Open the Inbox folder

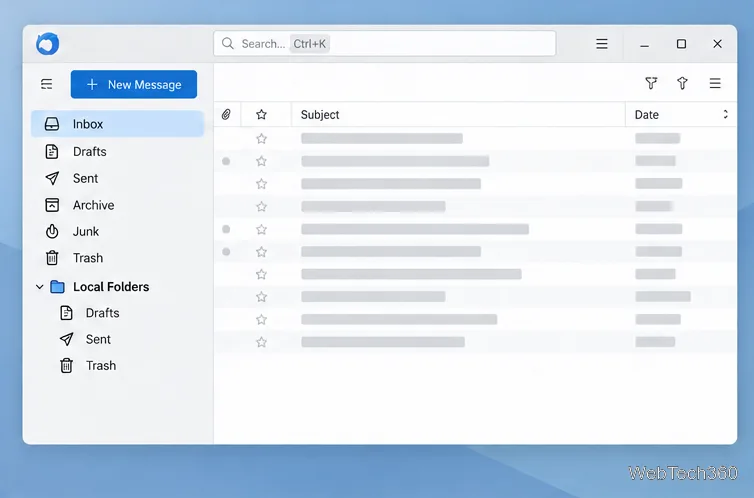point(118,124)
